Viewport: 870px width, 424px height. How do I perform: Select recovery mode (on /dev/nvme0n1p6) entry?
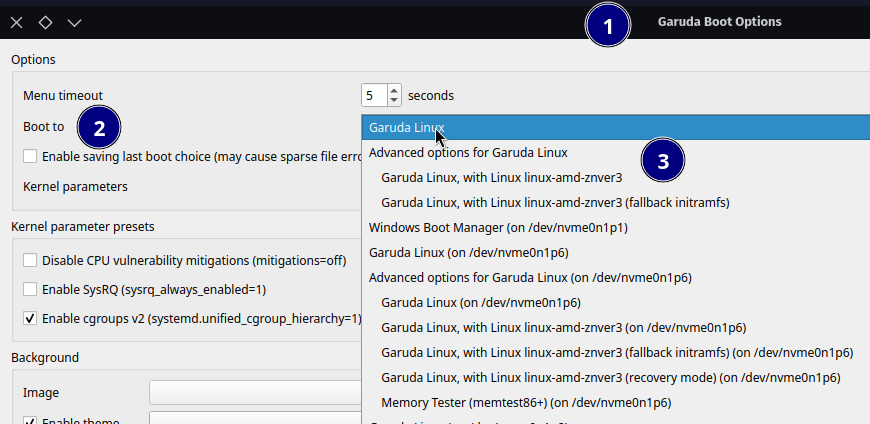coord(616,377)
